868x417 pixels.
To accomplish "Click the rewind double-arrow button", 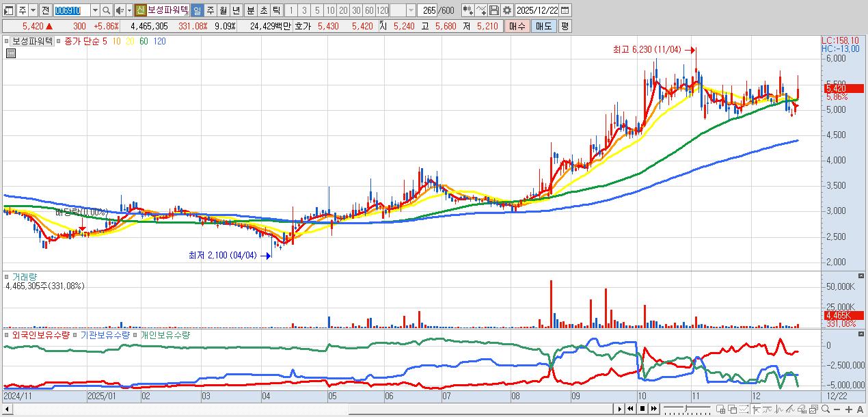I will (x=630, y=409).
